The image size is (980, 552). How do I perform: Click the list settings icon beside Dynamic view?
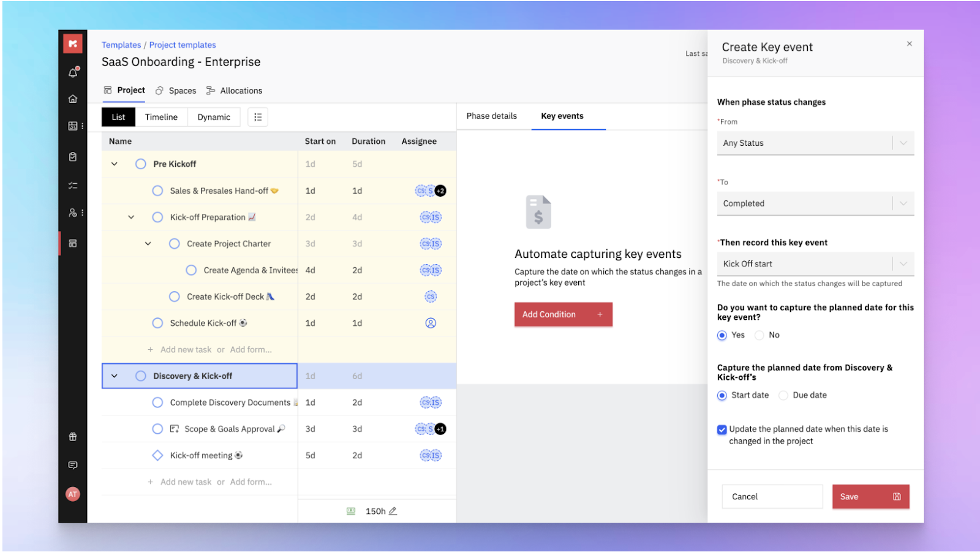[257, 116]
